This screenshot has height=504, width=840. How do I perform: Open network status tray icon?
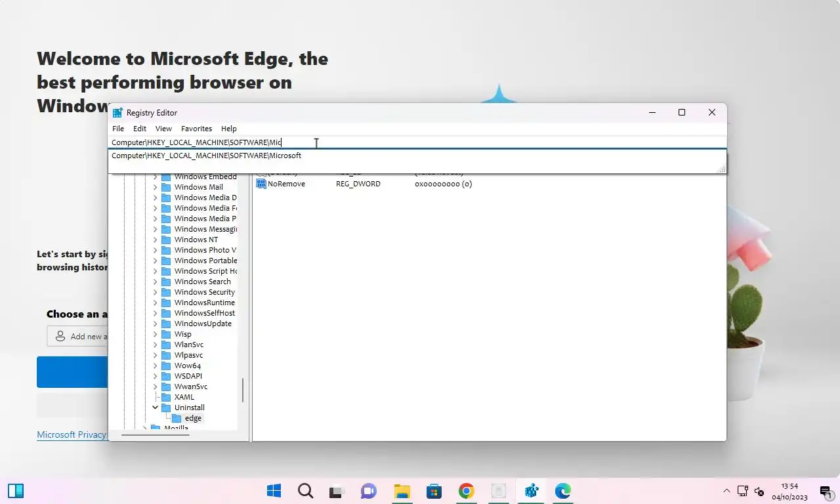coord(743,491)
